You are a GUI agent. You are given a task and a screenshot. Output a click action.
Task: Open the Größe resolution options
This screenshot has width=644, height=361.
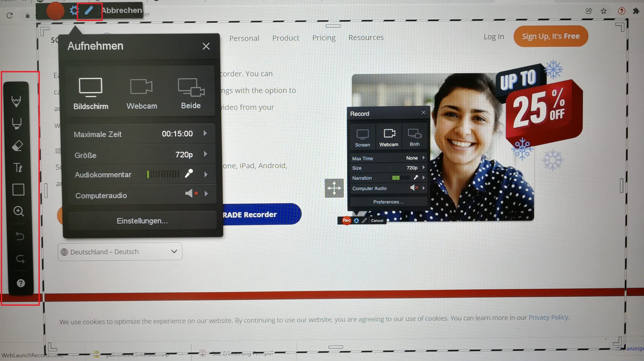point(205,154)
